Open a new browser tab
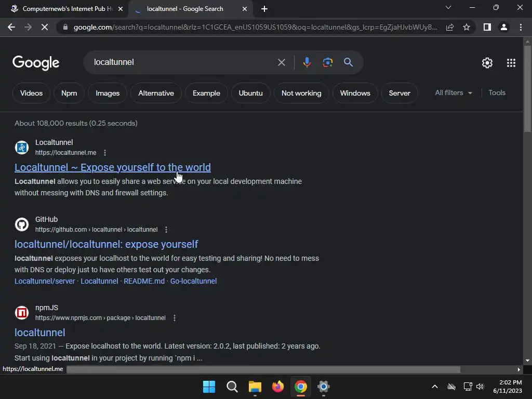 click(x=264, y=9)
